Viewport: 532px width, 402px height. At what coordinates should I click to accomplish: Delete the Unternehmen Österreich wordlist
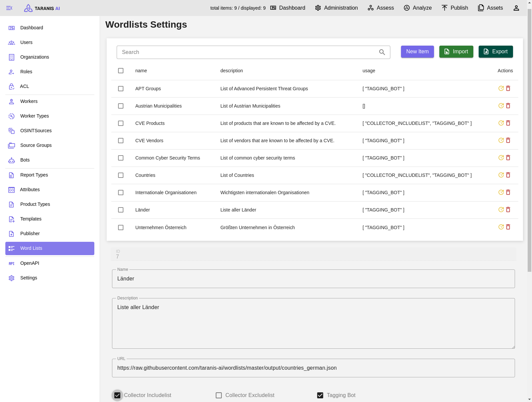[x=508, y=227]
